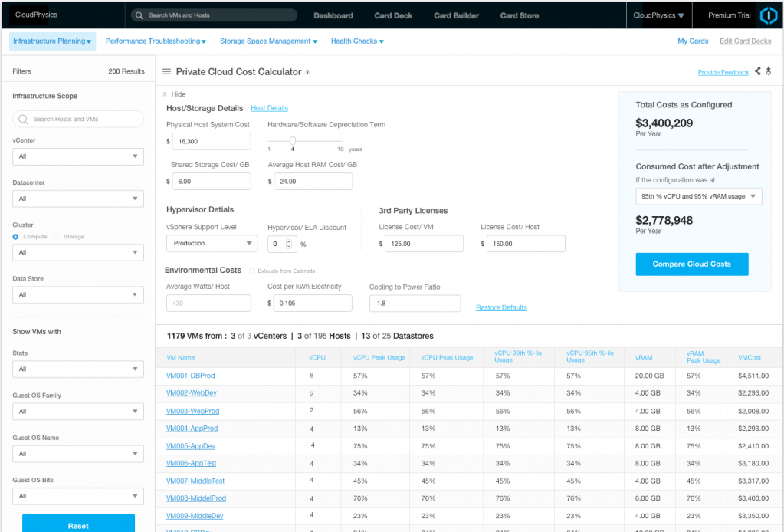Click the Hardware/Software Depreciation Term slider handle
Viewport: 784px width, 532px height.
tap(293, 141)
